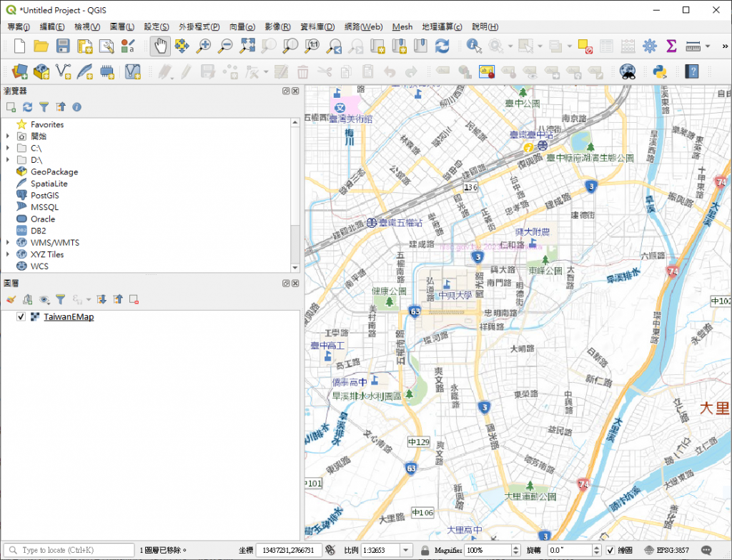Image resolution: width=732 pixels, height=560 pixels.
Task: Increase the Magnifier value stepper
Action: pyautogui.click(x=515, y=547)
